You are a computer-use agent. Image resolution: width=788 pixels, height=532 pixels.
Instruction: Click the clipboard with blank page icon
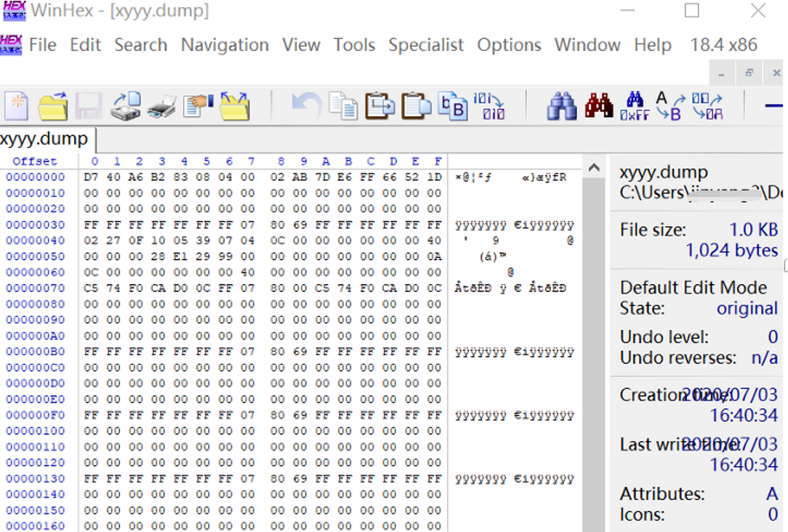tap(416, 106)
